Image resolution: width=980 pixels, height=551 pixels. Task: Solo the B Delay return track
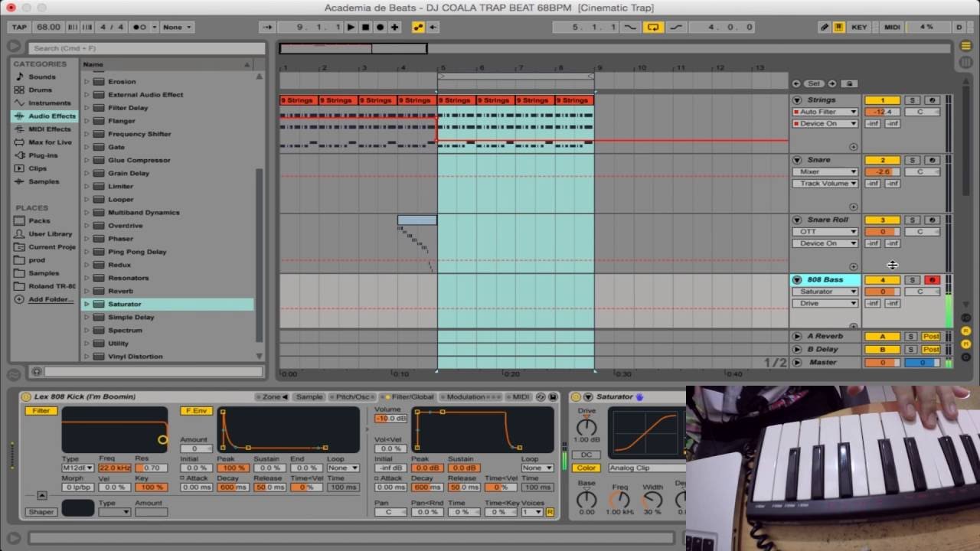pyautogui.click(x=910, y=349)
